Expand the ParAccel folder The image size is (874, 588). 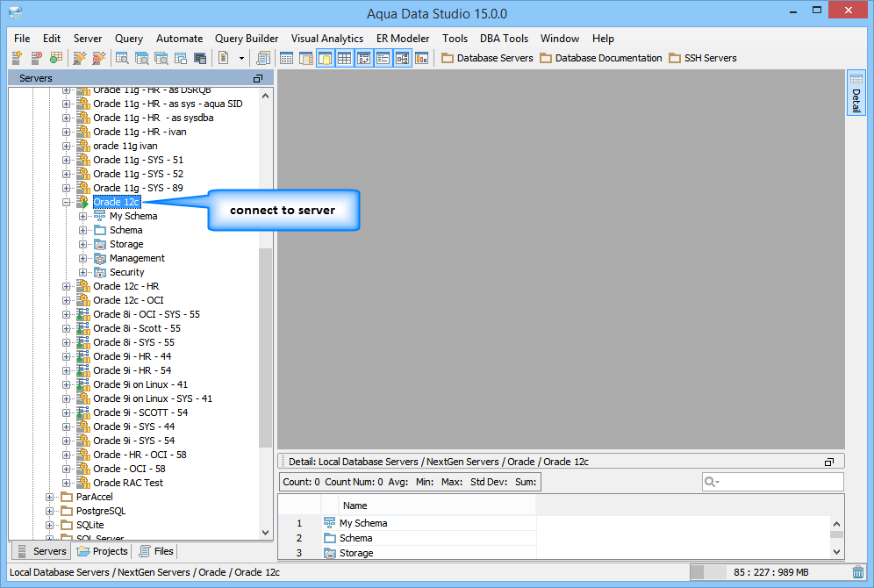tap(50, 497)
